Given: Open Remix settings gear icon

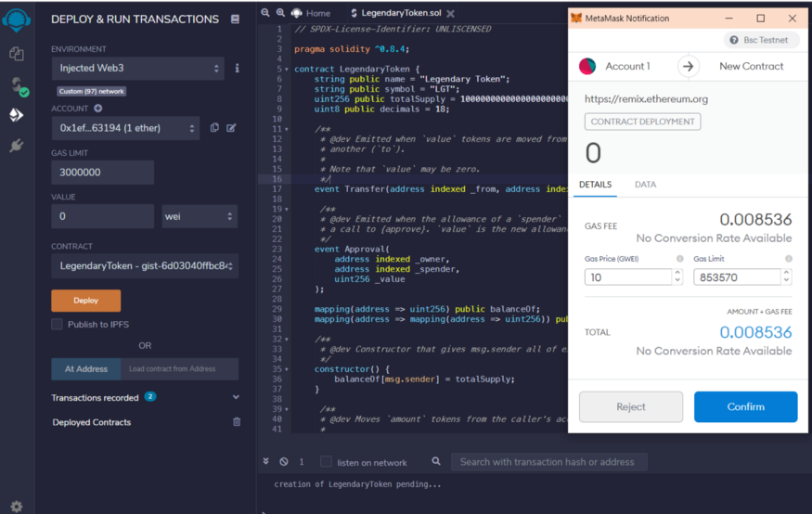Looking at the screenshot, I should click(16, 506).
